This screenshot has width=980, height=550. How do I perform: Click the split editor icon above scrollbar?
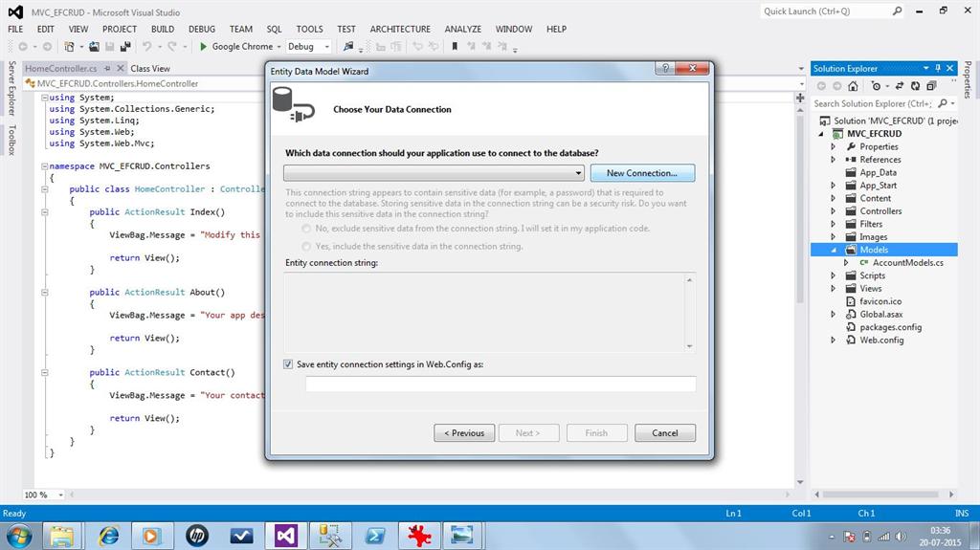800,98
